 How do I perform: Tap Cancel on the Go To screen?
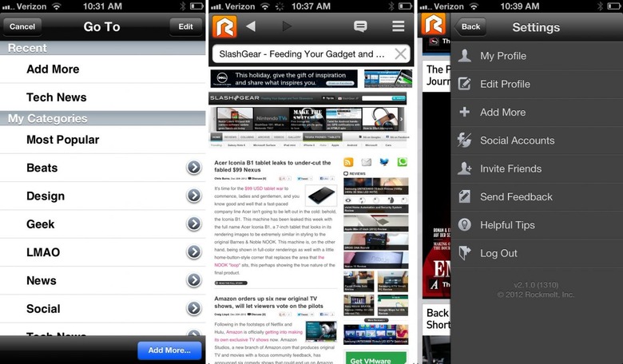tap(22, 26)
